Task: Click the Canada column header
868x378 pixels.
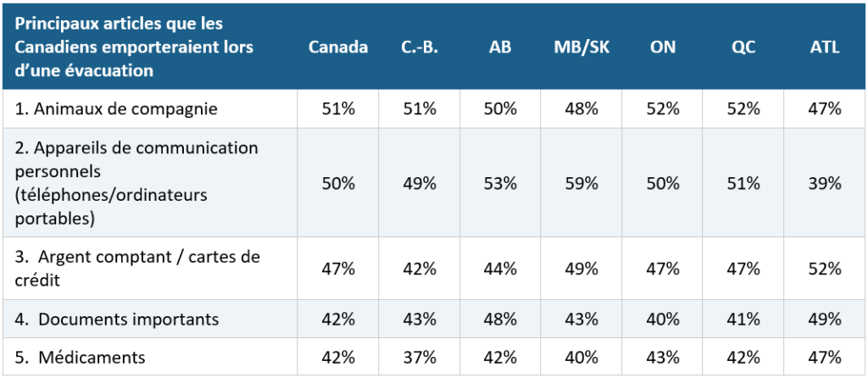Action: (x=337, y=47)
